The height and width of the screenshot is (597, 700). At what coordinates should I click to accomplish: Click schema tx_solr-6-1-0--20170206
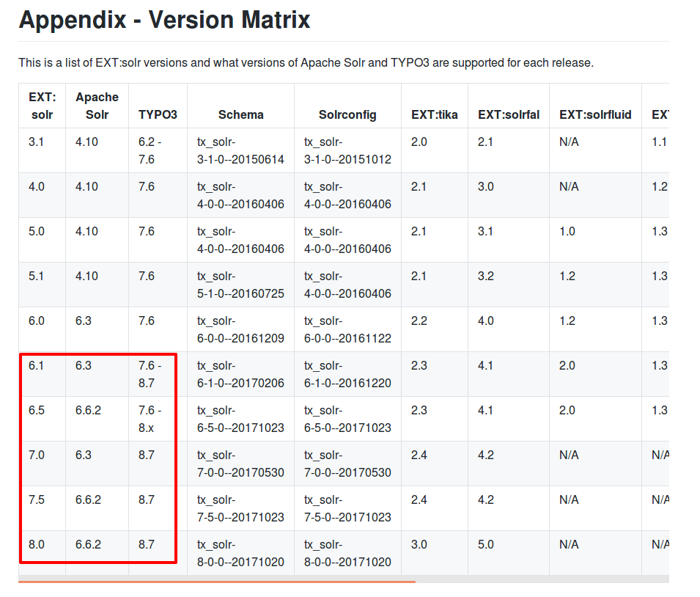coord(240,374)
